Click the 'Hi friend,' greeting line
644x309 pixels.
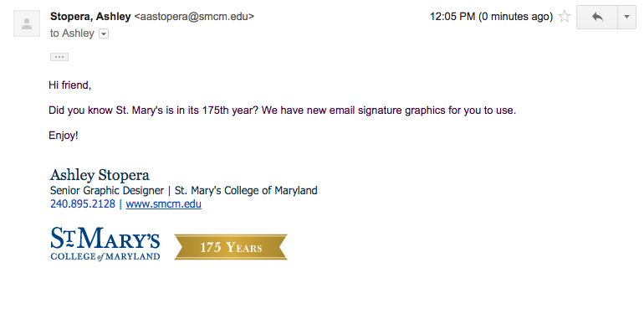pos(69,85)
